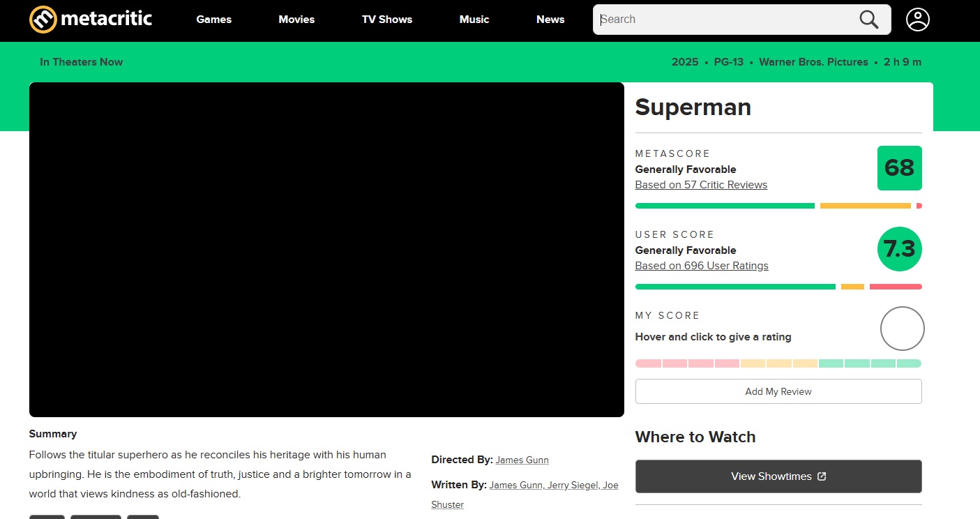Click the Superman title heading

pyautogui.click(x=693, y=107)
